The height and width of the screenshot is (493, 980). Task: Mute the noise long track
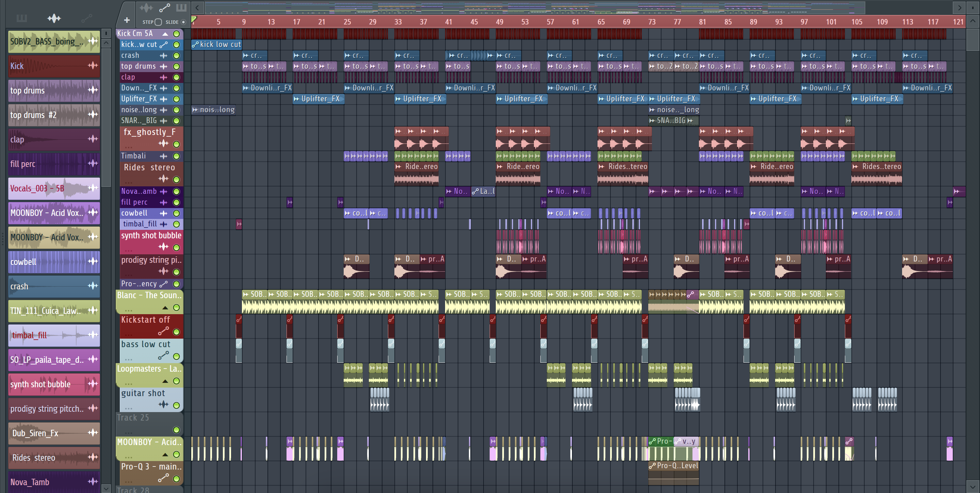[177, 110]
